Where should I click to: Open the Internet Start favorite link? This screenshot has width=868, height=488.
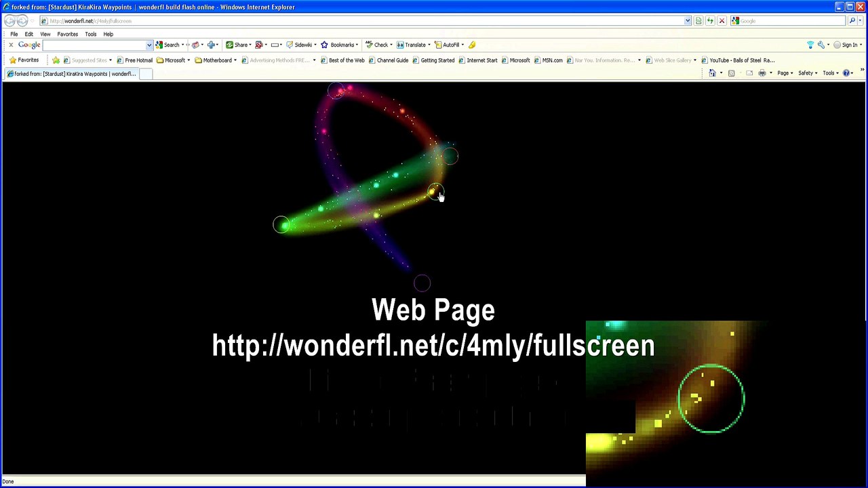(x=478, y=60)
